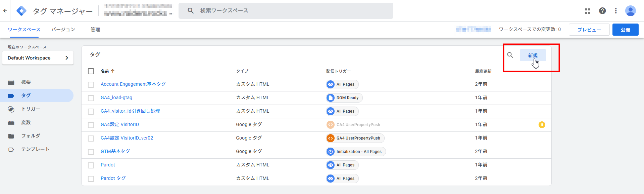Open the help question mark icon
This screenshot has height=194, width=644.
tap(602, 11)
